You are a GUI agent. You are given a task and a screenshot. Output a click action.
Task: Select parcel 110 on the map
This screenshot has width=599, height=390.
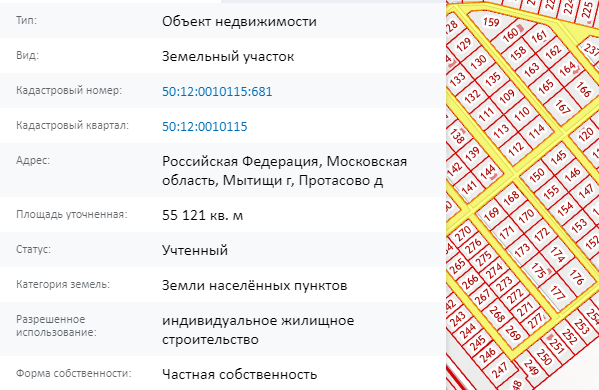point(521,113)
